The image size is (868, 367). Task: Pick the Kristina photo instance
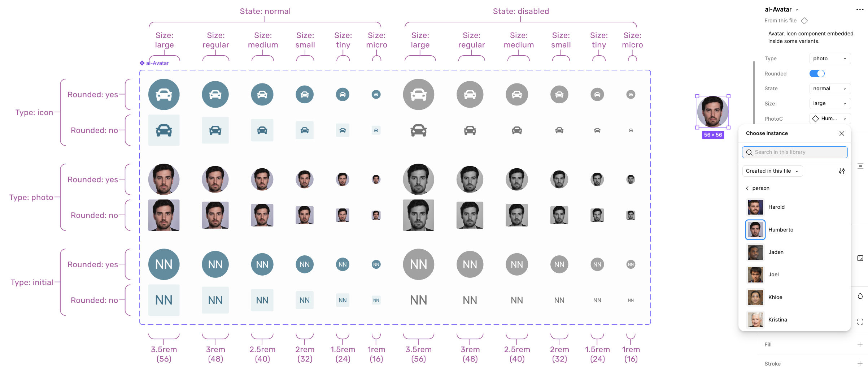(777, 320)
